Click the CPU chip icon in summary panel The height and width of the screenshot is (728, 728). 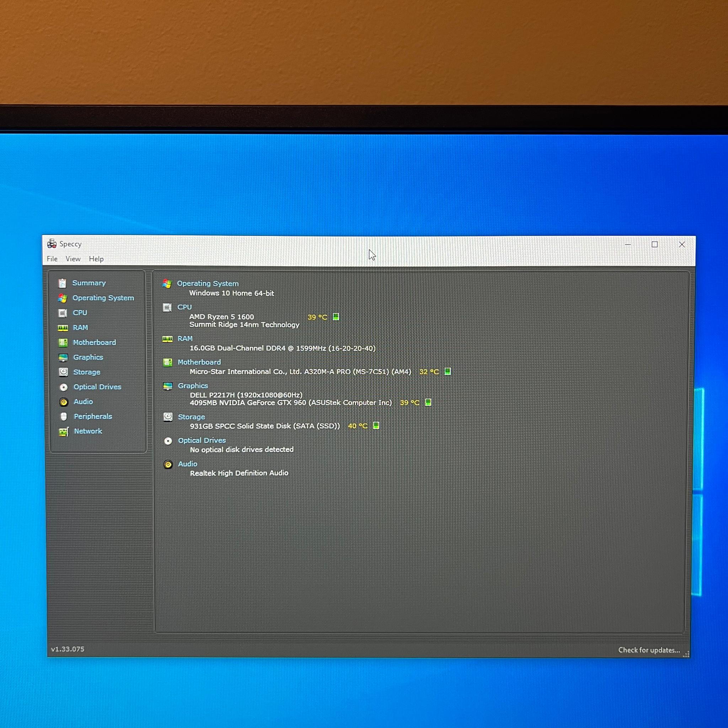pyautogui.click(x=167, y=307)
